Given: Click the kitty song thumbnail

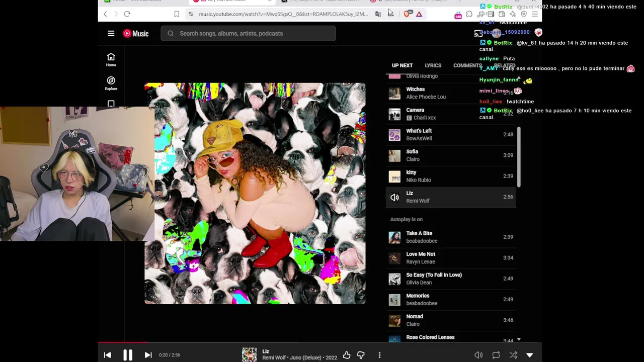Looking at the screenshot, I should tap(394, 176).
